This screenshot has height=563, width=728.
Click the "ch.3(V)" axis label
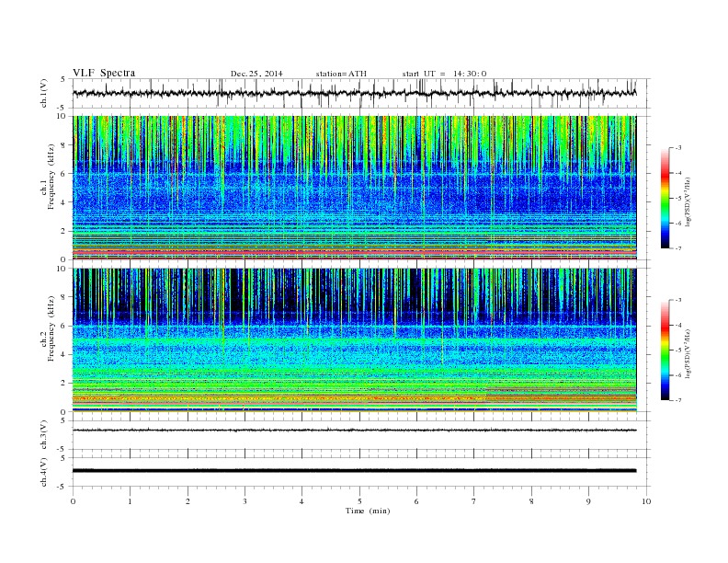(x=44, y=435)
